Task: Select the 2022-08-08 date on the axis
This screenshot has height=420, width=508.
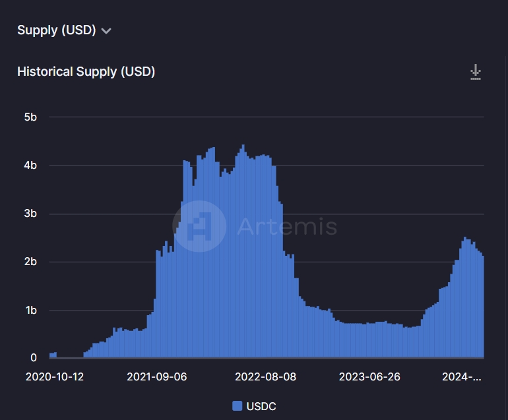Action: click(265, 376)
